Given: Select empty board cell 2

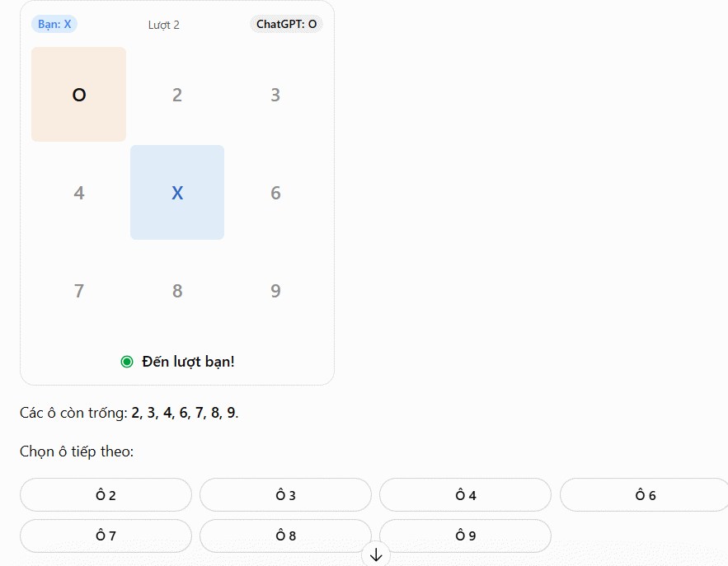Looking at the screenshot, I should [177, 95].
